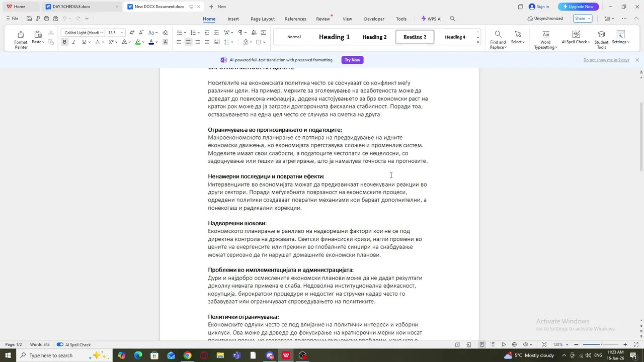Increase font size with A+ icon
644x362 pixels.
(133, 33)
